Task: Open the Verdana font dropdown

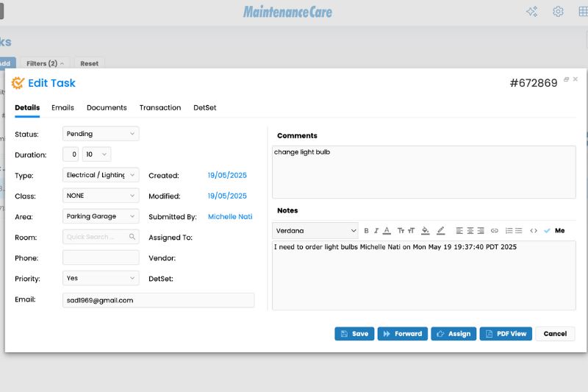Action: point(315,231)
